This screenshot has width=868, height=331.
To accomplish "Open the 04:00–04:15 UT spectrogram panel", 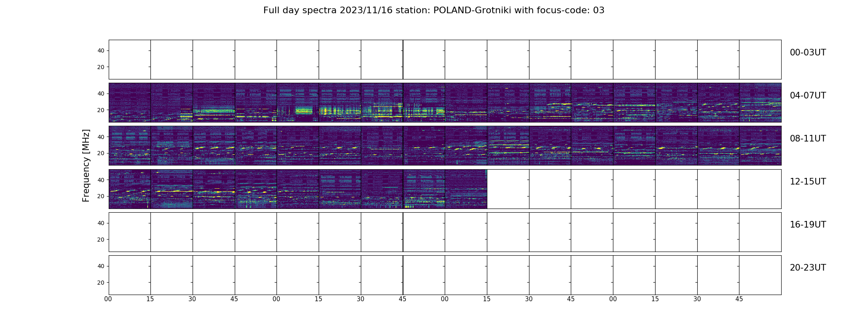I will [x=130, y=102].
